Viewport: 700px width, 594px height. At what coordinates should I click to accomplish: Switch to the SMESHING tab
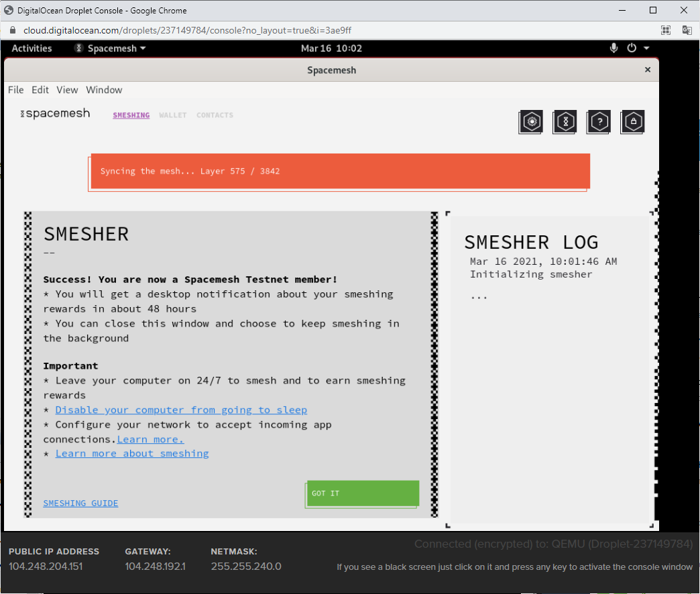[x=131, y=115]
